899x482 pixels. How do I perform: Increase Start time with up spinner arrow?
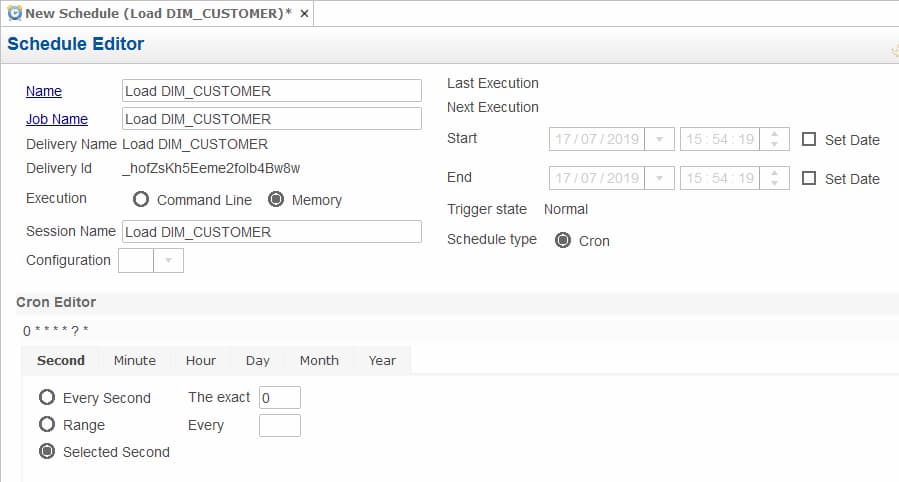point(775,134)
